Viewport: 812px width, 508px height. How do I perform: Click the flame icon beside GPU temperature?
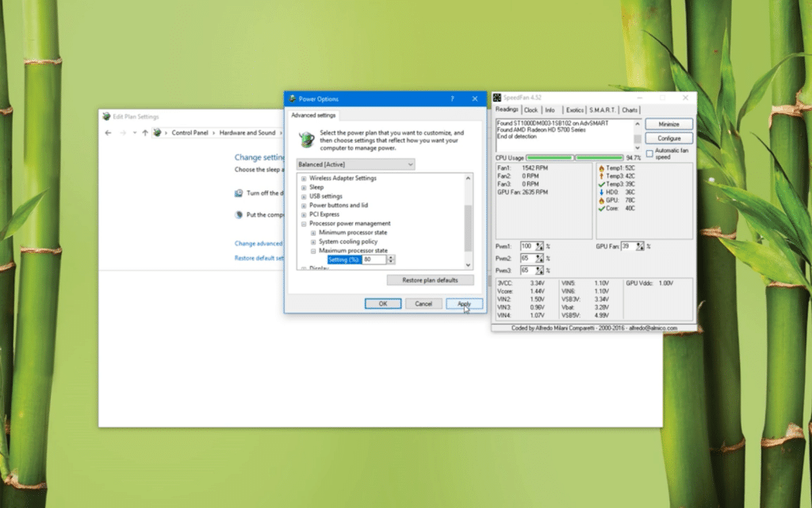point(602,200)
